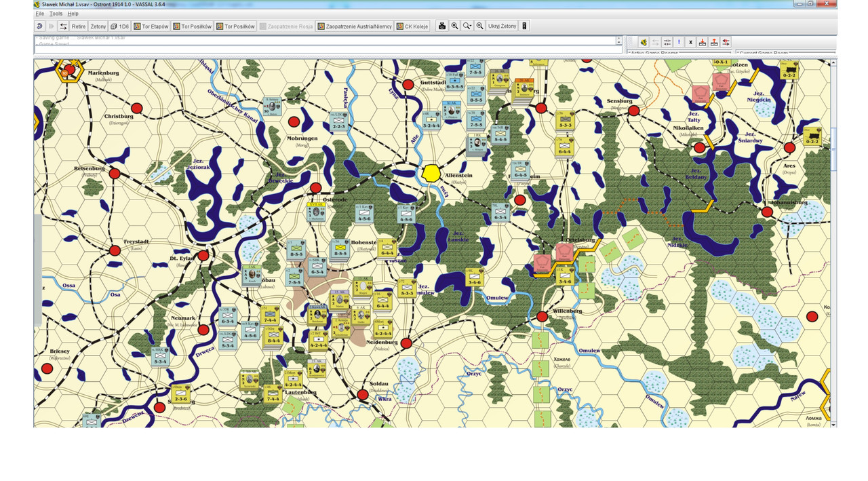868x481 pixels.
Task: Click the zoom in magnifier icon
Action: pos(455,26)
